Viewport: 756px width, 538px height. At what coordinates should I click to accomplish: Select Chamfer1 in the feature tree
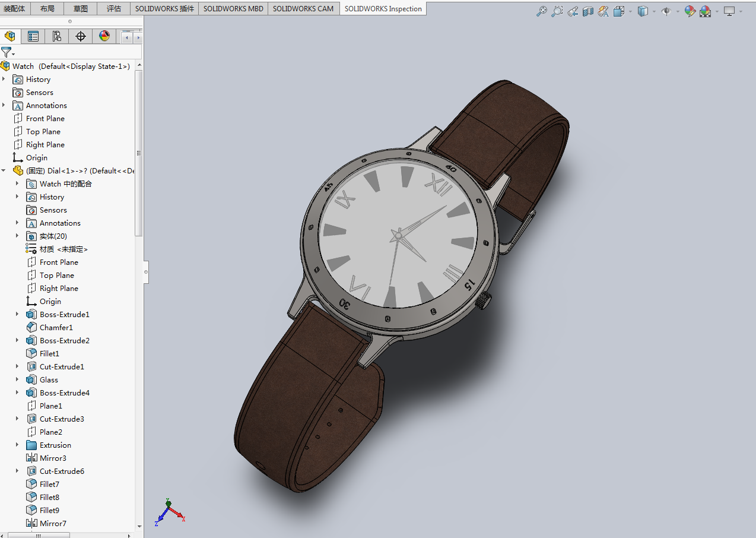pos(56,327)
